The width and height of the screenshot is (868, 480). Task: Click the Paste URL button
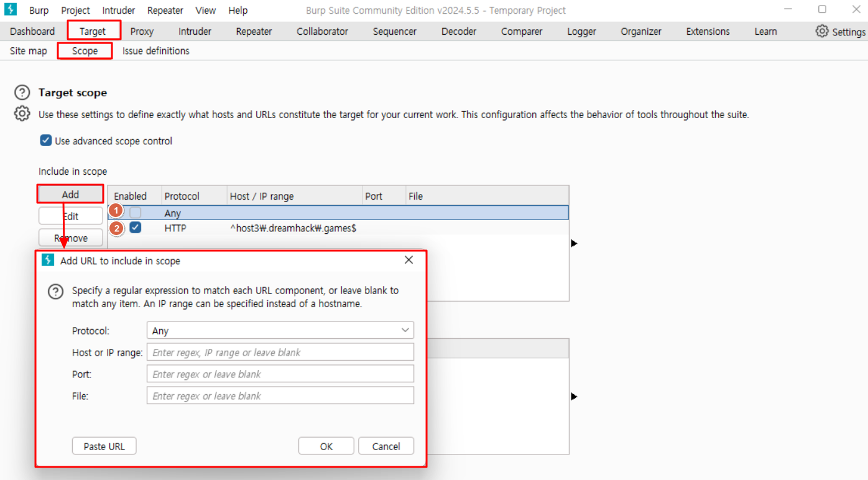point(104,446)
